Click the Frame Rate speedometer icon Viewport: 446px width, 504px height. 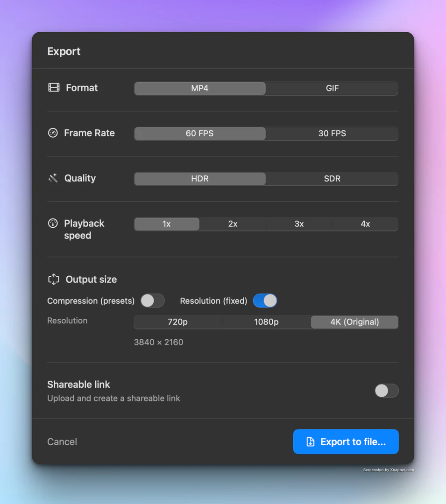point(53,133)
